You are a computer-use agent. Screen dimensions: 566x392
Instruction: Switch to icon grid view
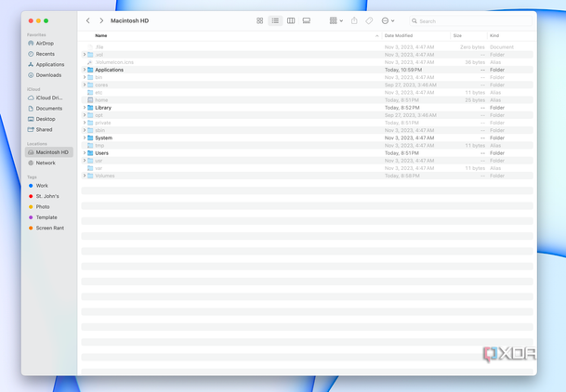coord(259,20)
